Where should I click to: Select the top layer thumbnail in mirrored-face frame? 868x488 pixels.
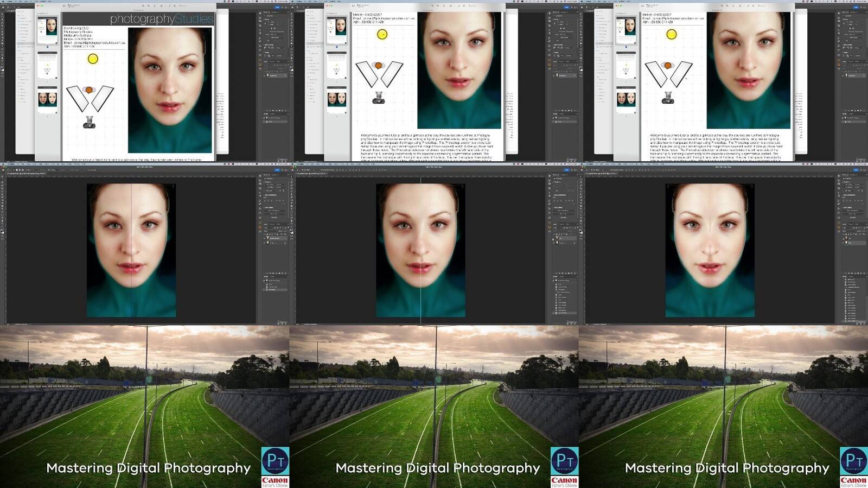pyautogui.click(x=846, y=238)
